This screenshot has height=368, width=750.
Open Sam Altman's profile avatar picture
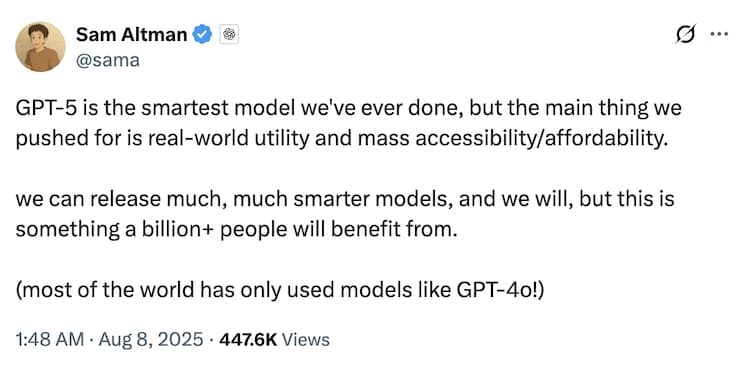point(41,47)
